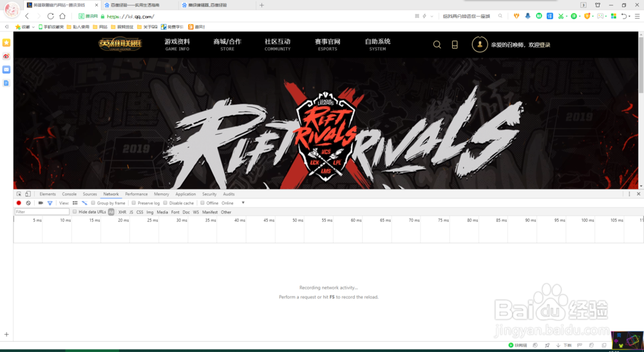
Task: Click the 英雄联盟 League of Legends logo
Action: coord(120,44)
